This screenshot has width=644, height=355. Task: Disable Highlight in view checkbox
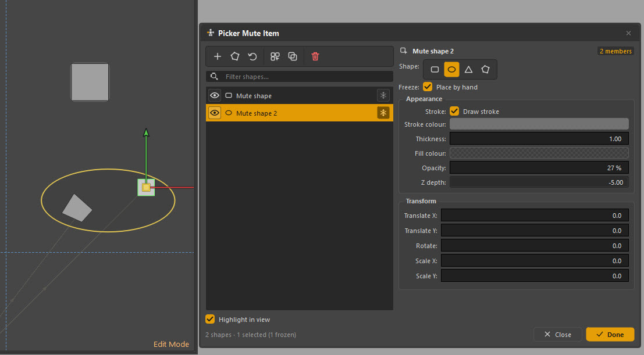point(210,320)
